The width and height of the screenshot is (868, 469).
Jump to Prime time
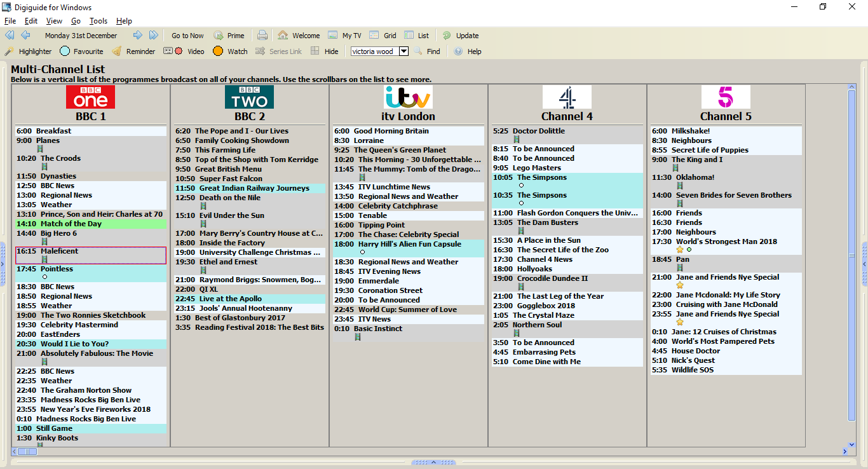[229, 36]
